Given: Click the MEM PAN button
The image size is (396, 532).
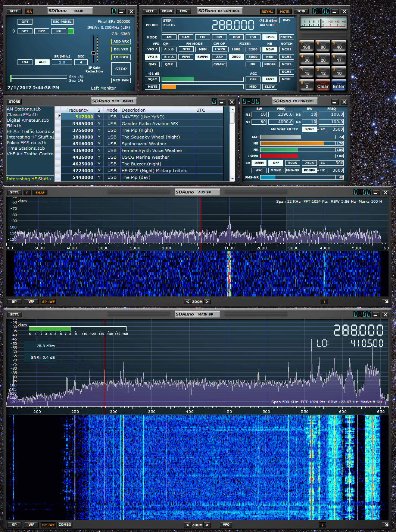Looking at the screenshot, I should click(121, 80).
